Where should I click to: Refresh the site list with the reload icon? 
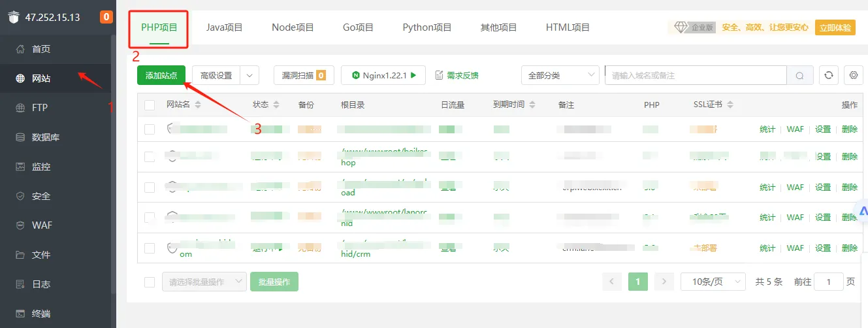[x=829, y=75]
